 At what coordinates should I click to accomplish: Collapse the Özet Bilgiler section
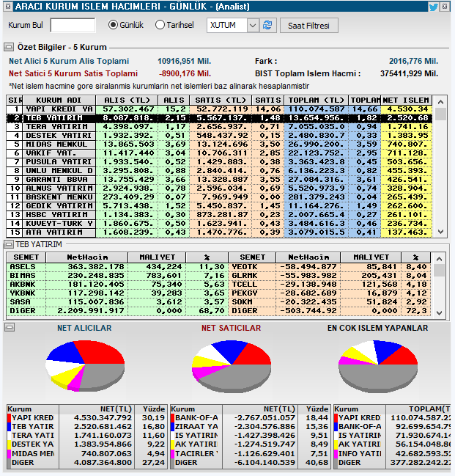(x=9, y=47)
